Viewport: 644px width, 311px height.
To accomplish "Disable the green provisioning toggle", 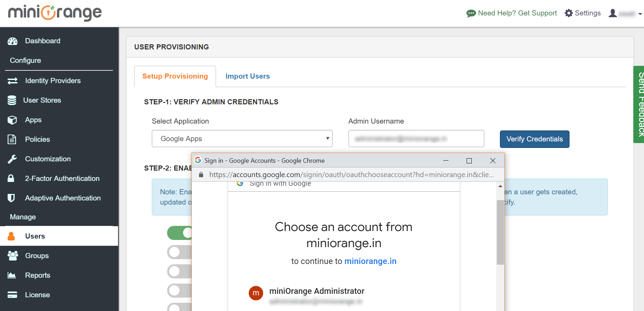I will tap(178, 233).
